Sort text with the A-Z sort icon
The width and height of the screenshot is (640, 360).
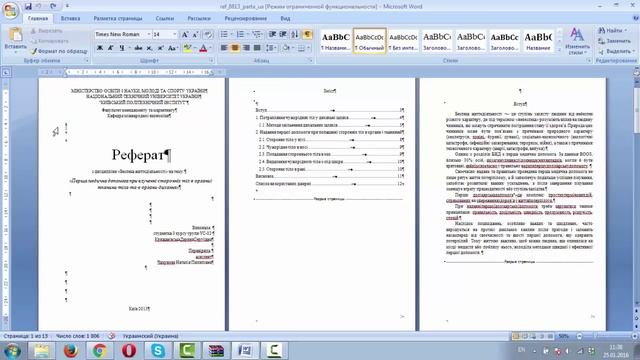point(295,34)
